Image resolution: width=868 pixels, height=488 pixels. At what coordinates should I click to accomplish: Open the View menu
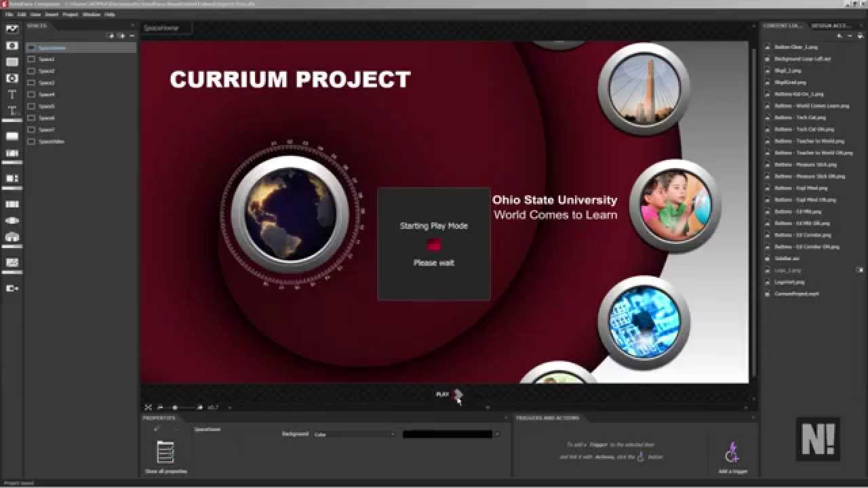point(35,14)
